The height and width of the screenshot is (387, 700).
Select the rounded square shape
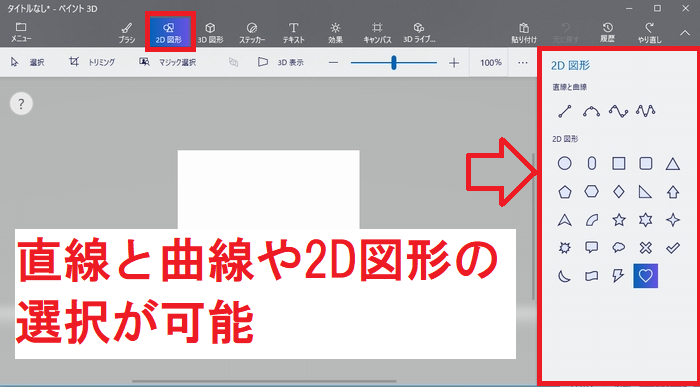click(x=646, y=163)
